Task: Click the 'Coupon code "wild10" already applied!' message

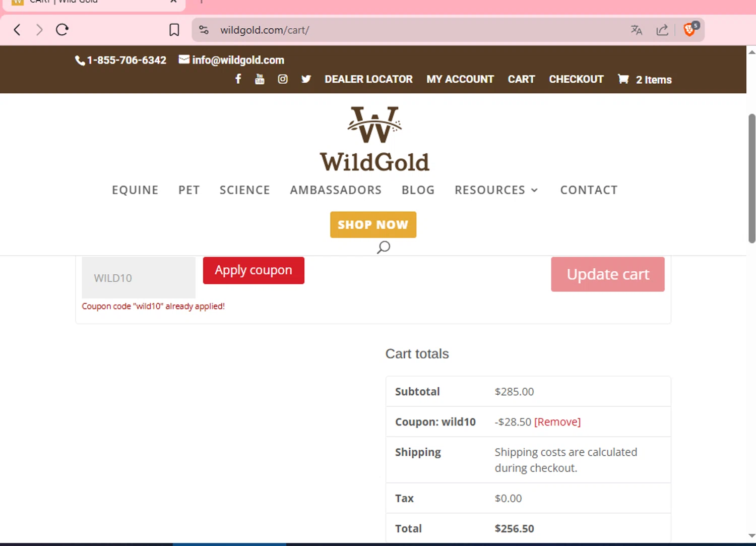Action: click(153, 306)
